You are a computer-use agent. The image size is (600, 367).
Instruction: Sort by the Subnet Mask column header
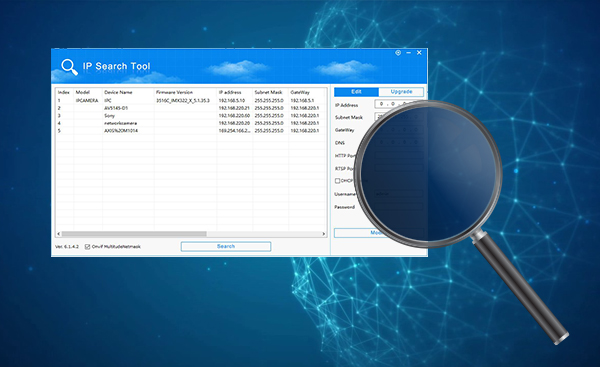click(x=268, y=92)
